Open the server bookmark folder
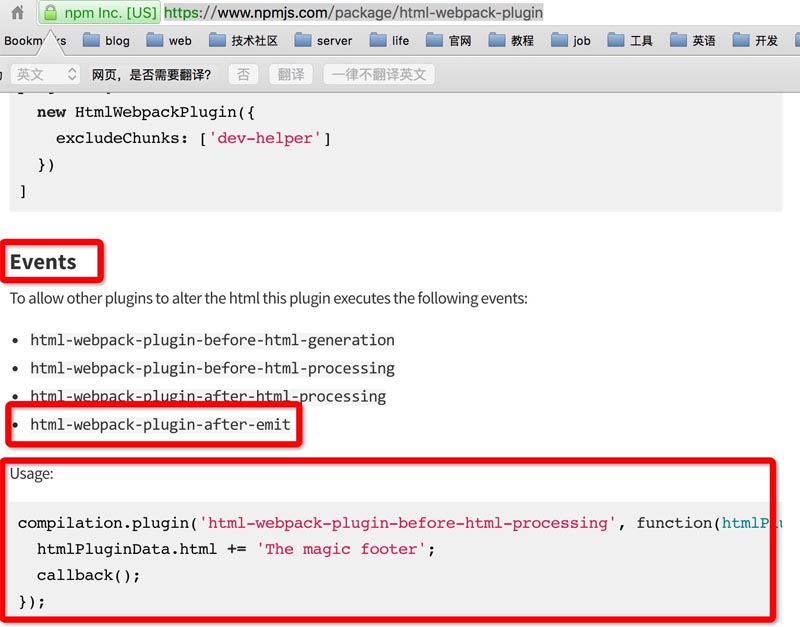 (323, 41)
